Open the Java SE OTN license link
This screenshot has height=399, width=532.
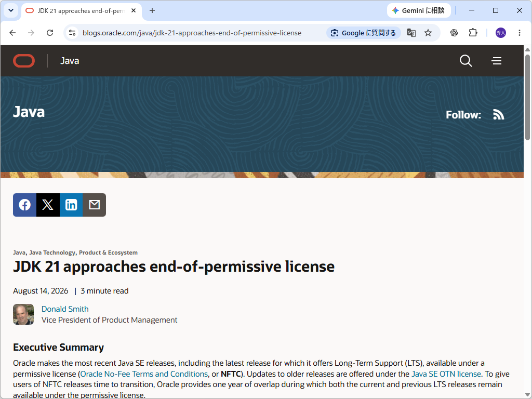coord(446,374)
